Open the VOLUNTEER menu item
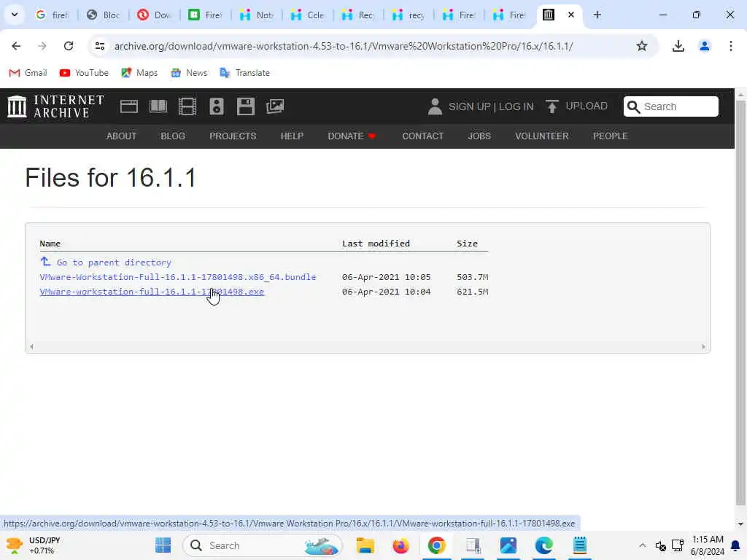This screenshot has width=747, height=560. point(542,136)
